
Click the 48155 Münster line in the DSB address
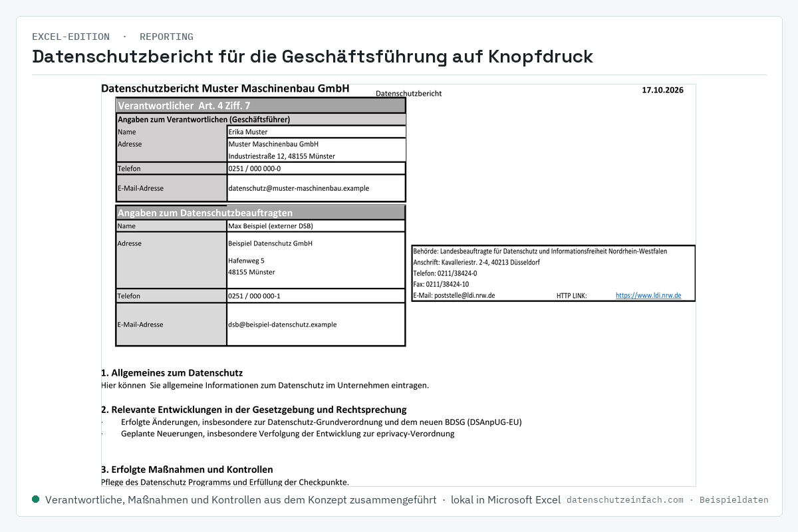pyautogui.click(x=251, y=272)
